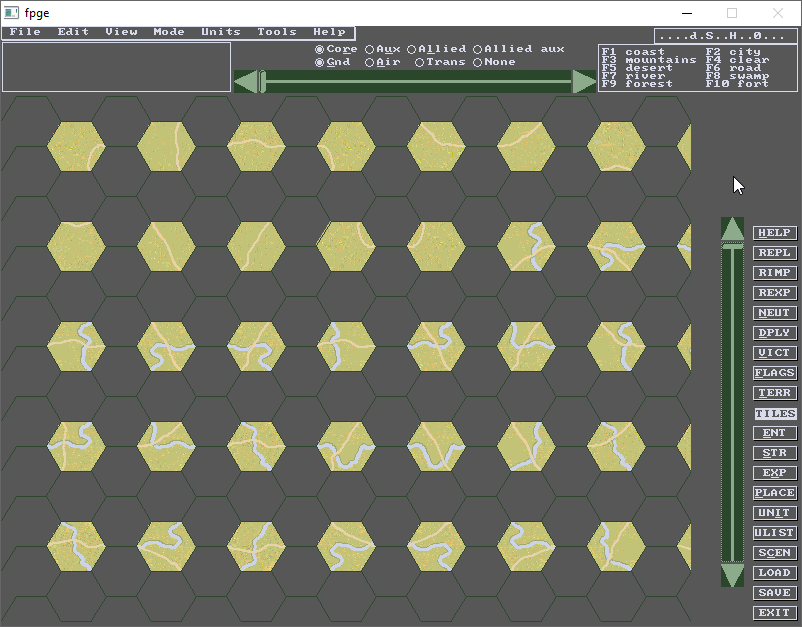
Task: Click the REPL button
Action: pyautogui.click(x=774, y=253)
